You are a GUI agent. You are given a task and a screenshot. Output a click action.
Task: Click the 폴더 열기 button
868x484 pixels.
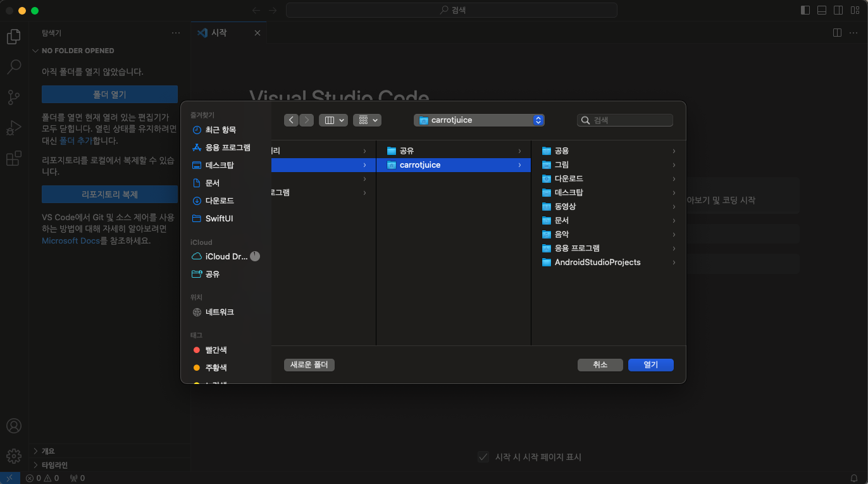(109, 94)
